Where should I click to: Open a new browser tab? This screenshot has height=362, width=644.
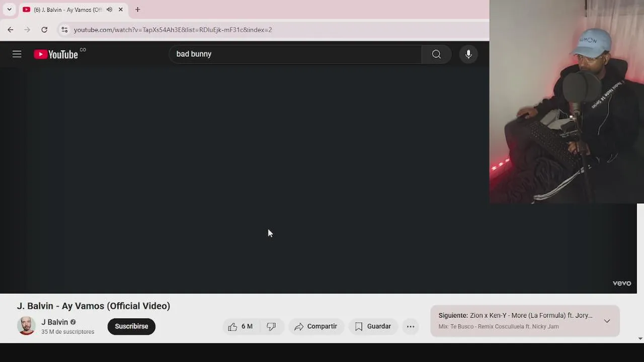[137, 10]
